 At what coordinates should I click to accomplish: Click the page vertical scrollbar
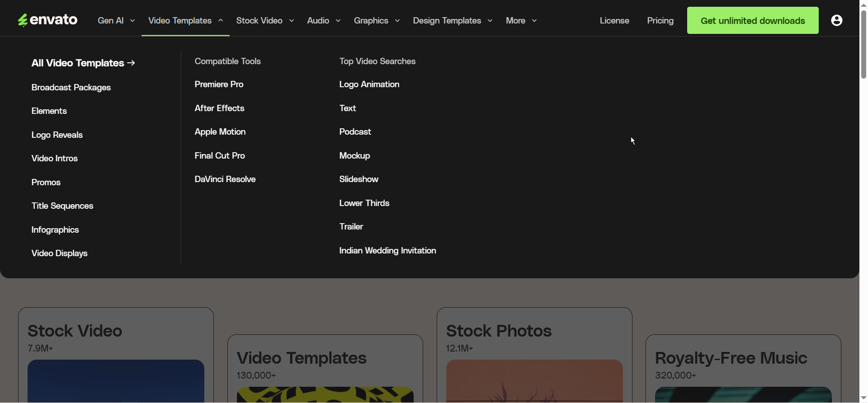(x=863, y=45)
